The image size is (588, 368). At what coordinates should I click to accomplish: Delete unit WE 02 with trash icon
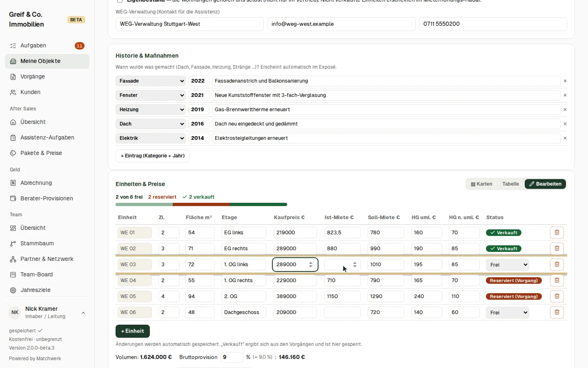coord(557,249)
